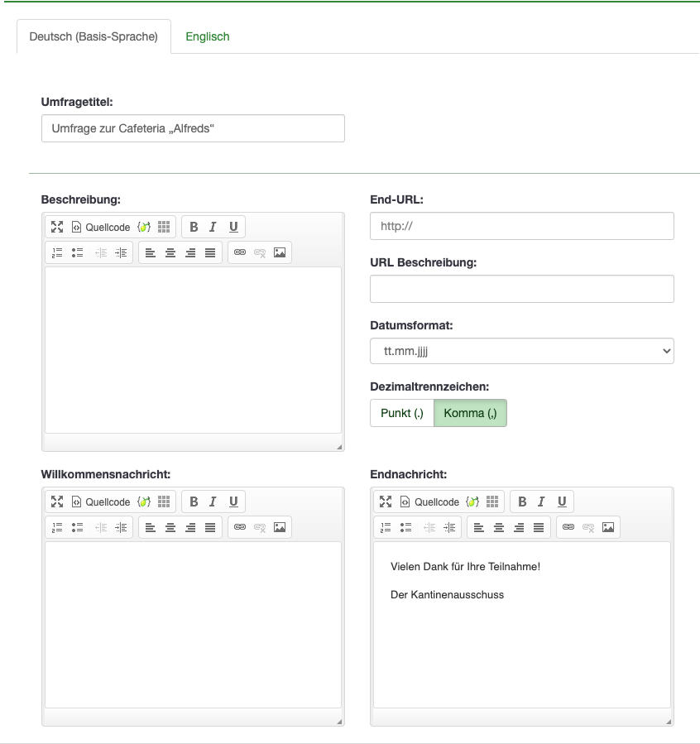Click the Umfragetitel text field
This screenshot has width=700, height=744.
[x=193, y=128]
